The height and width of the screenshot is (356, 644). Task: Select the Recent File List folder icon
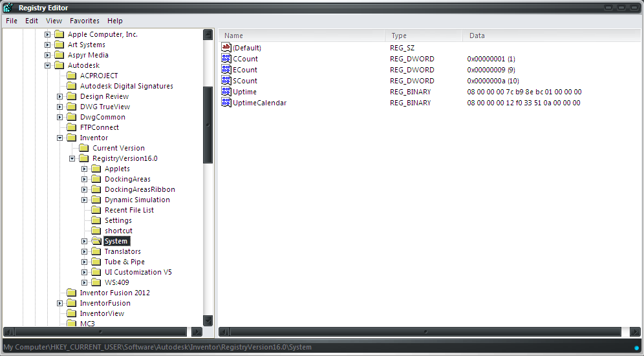[x=96, y=210]
